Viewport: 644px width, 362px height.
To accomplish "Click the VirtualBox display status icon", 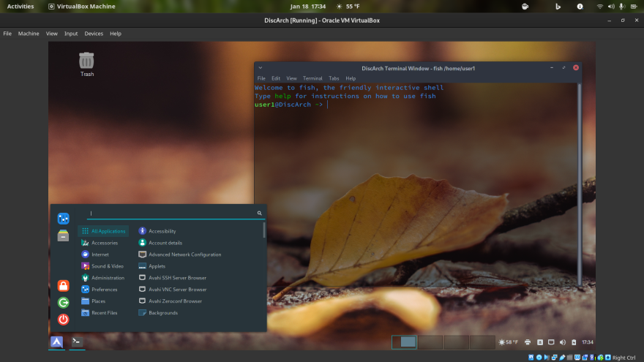I will click(x=577, y=358).
